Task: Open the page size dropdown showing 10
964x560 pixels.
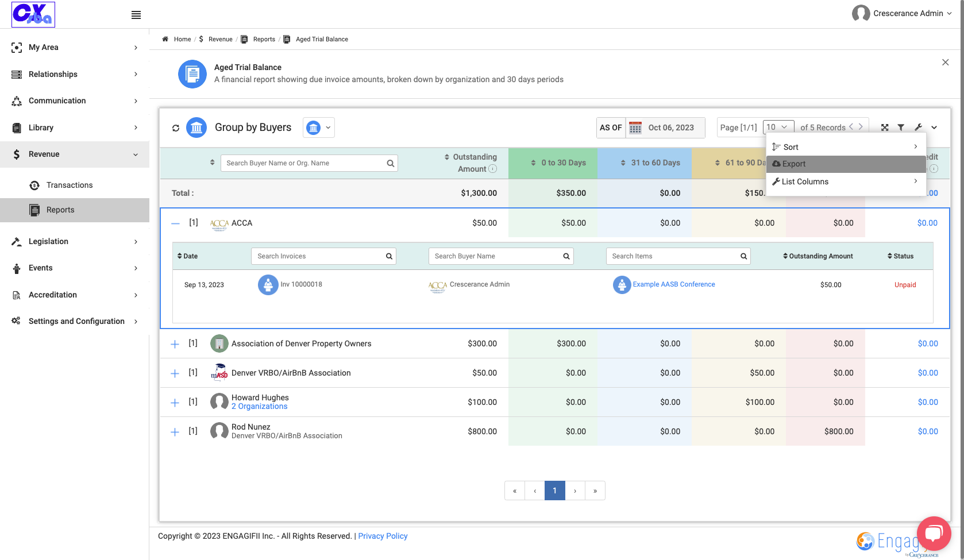Action: pyautogui.click(x=778, y=127)
